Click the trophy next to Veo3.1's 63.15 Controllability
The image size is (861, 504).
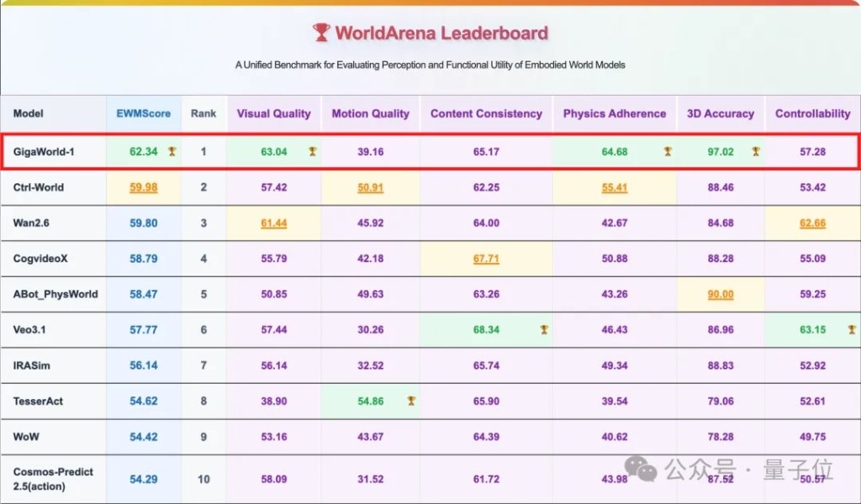click(852, 330)
